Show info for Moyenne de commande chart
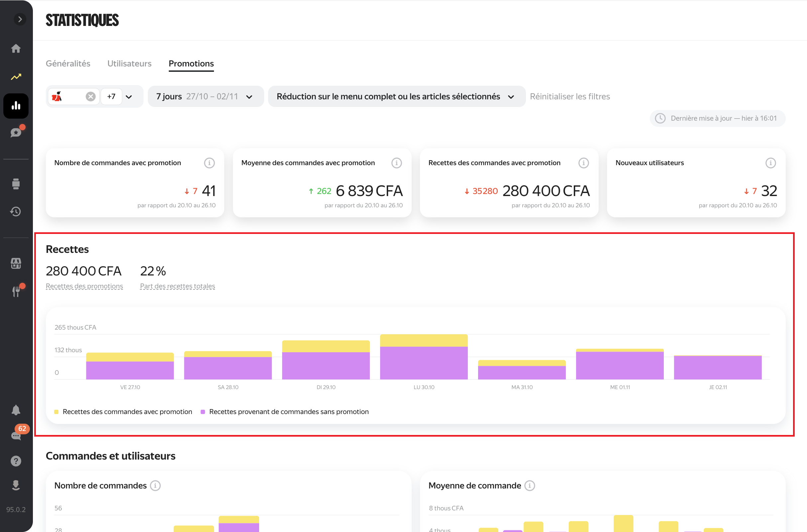Image resolution: width=807 pixels, height=532 pixels. 530,486
